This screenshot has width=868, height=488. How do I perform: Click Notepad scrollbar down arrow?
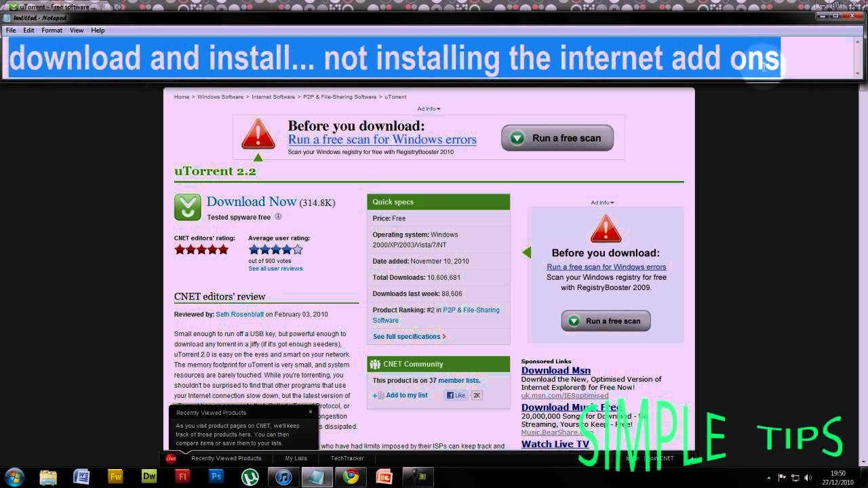point(859,73)
